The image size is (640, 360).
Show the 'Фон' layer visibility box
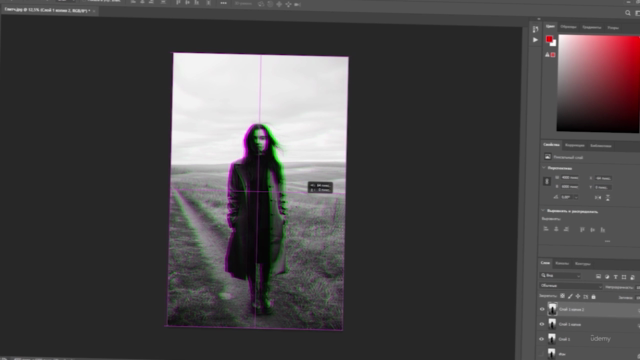pos(541,353)
